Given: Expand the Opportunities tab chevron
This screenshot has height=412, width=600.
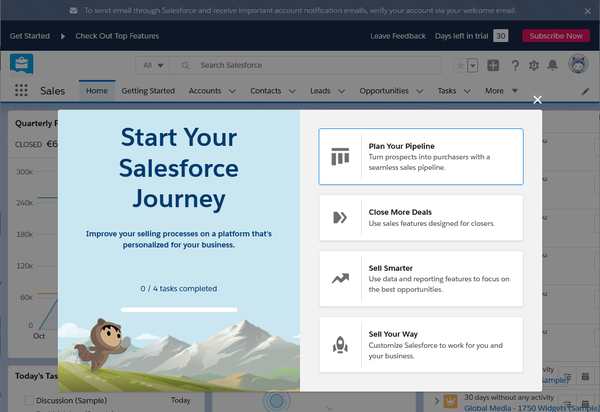Looking at the screenshot, I should click(x=419, y=91).
